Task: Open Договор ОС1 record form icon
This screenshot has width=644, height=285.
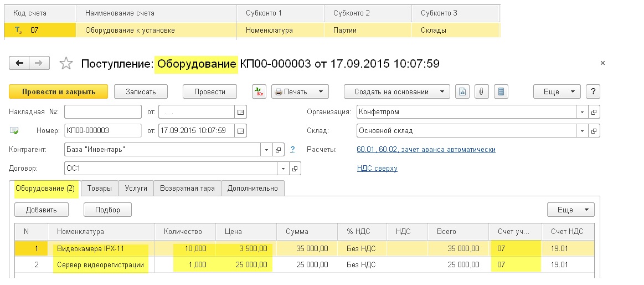Action: point(295,168)
